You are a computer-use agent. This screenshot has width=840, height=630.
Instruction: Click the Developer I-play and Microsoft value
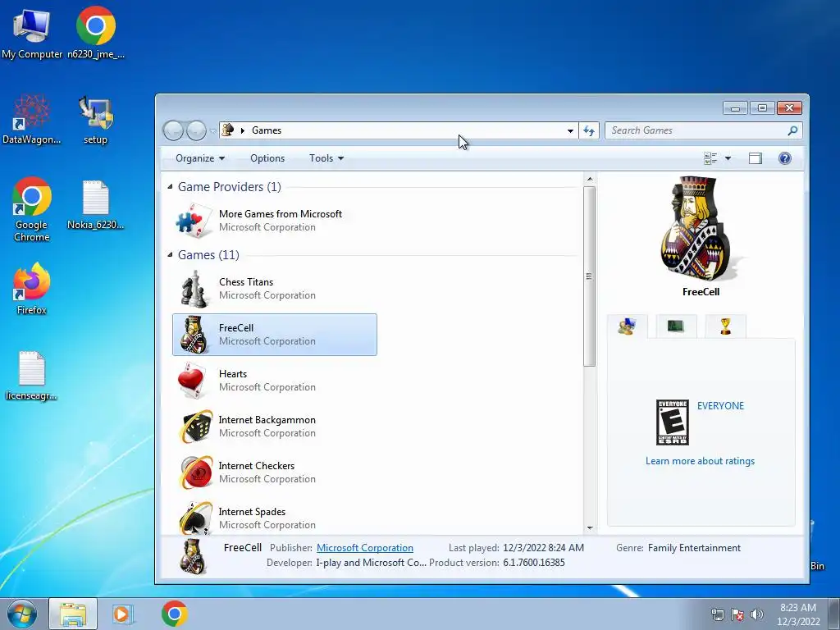[x=372, y=563]
